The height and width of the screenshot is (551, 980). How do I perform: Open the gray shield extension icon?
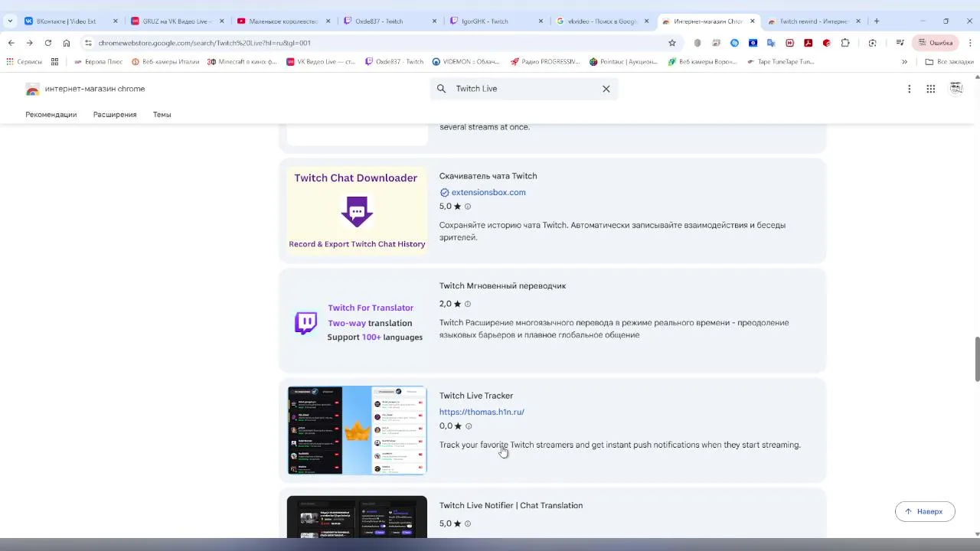[697, 43]
